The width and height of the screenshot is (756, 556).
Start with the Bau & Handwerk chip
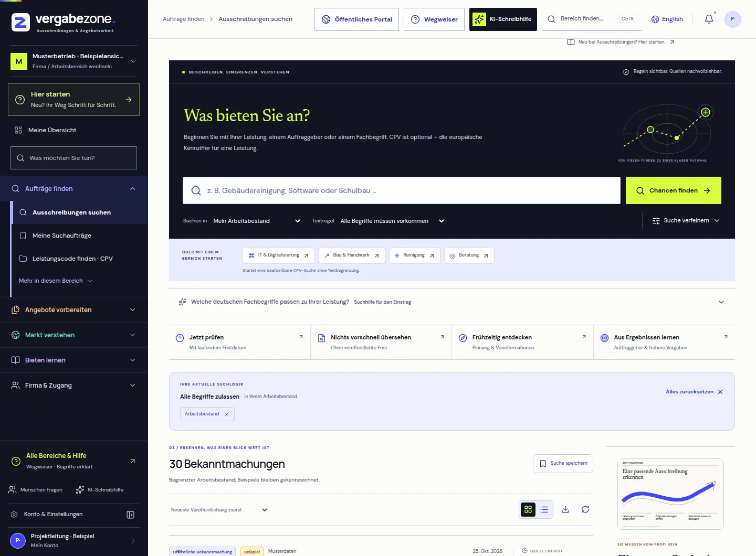point(352,255)
